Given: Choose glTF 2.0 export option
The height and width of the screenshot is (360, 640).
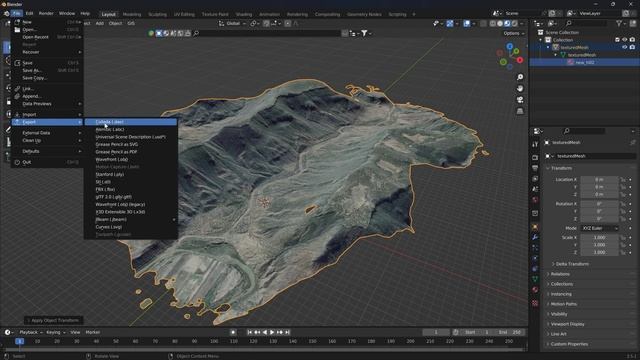Looking at the screenshot, I should (131, 197).
